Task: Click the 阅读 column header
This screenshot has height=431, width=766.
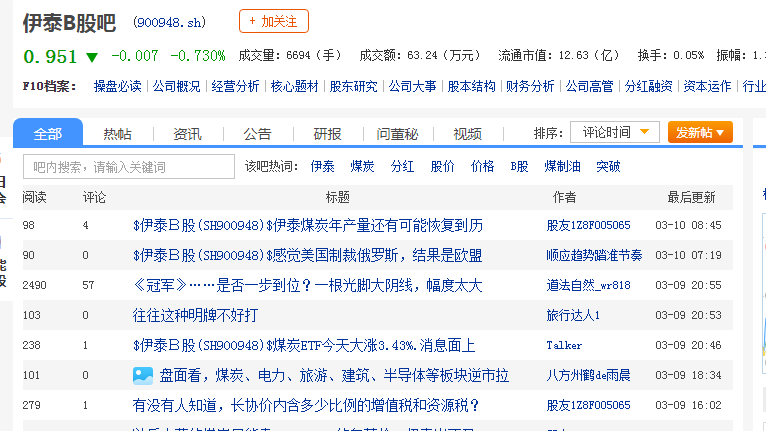Action: coord(35,197)
